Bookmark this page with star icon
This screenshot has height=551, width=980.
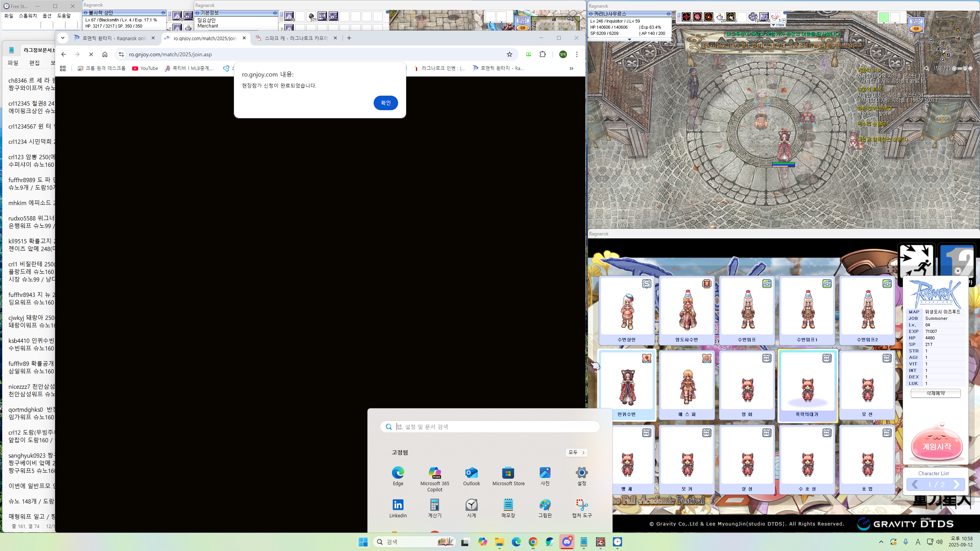(x=509, y=54)
